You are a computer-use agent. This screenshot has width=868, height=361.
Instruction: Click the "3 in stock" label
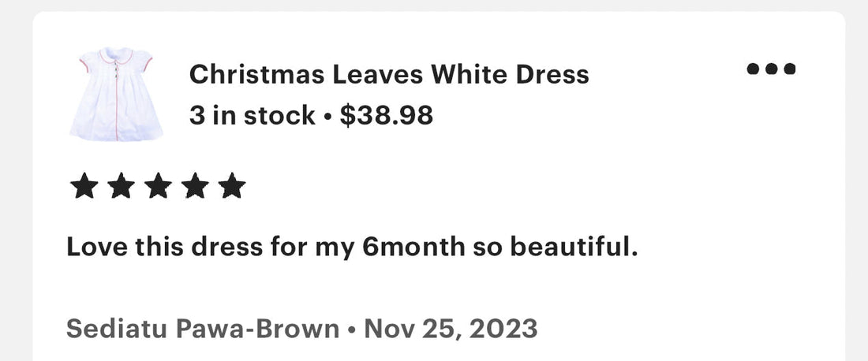click(x=252, y=116)
